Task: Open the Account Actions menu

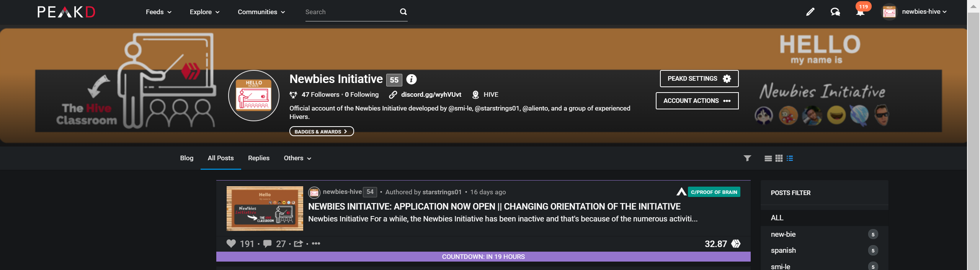Action: [x=697, y=101]
